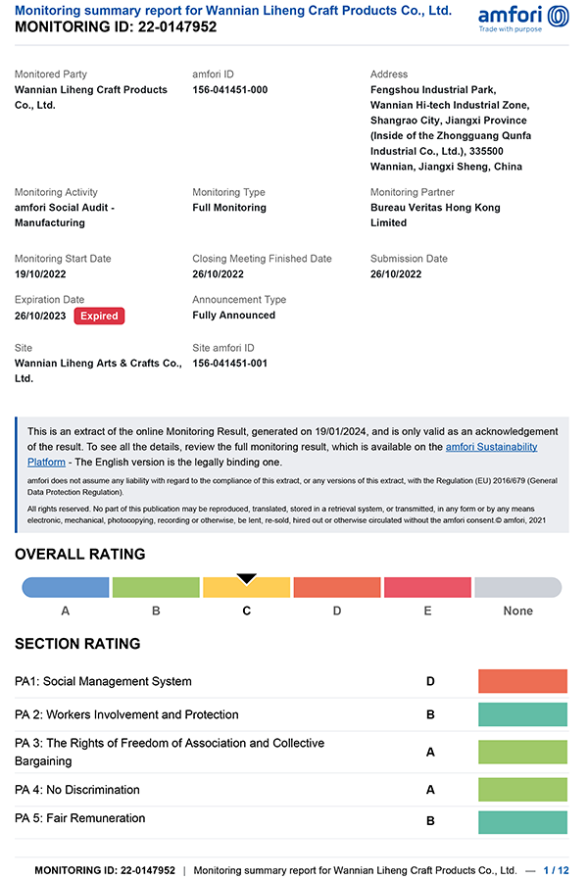Screen dimensions: 588x880
Task: Click the Site amfori ID '156-041451-001'
Action: coord(230,364)
